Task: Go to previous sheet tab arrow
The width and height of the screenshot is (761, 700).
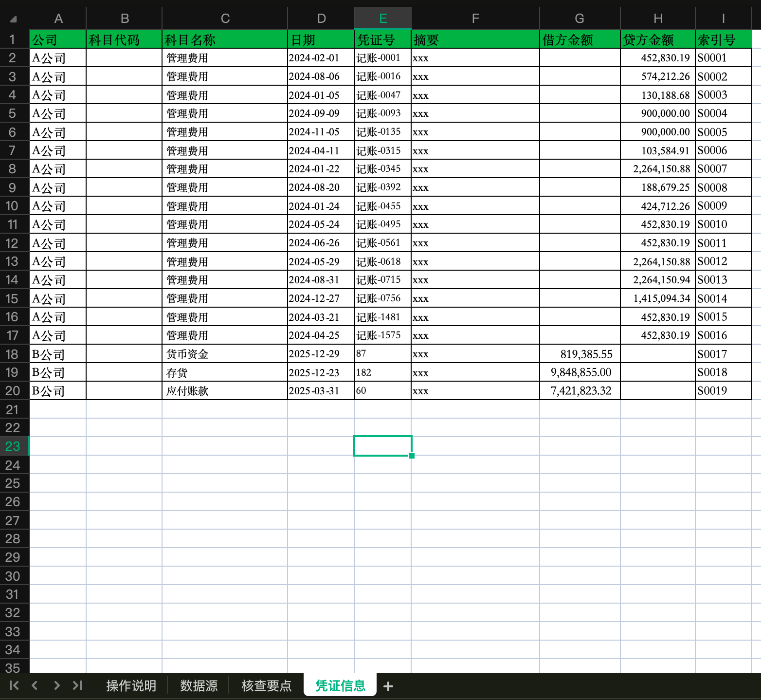Action: point(35,685)
